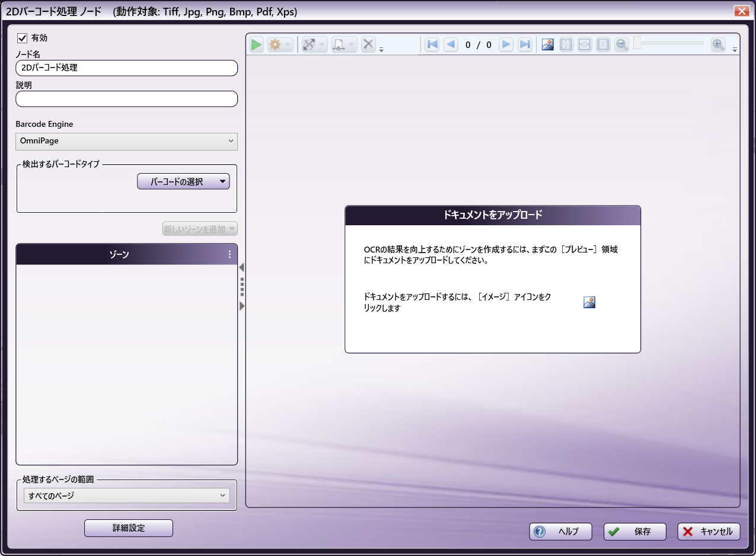Click the 検出するバーコードタイプ group label
756x556 pixels.
click(x=61, y=164)
